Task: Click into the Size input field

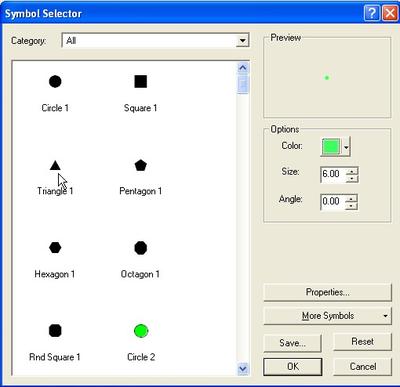Action: [x=333, y=174]
